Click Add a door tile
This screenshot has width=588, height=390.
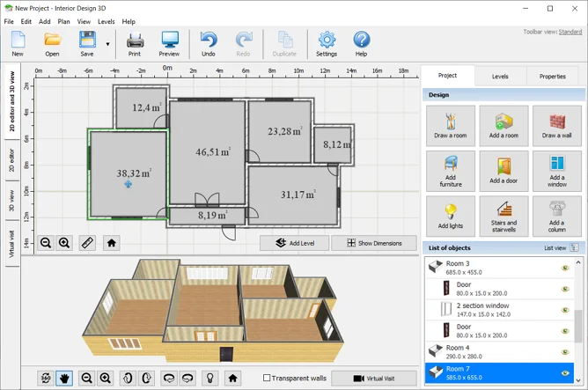tap(503, 171)
